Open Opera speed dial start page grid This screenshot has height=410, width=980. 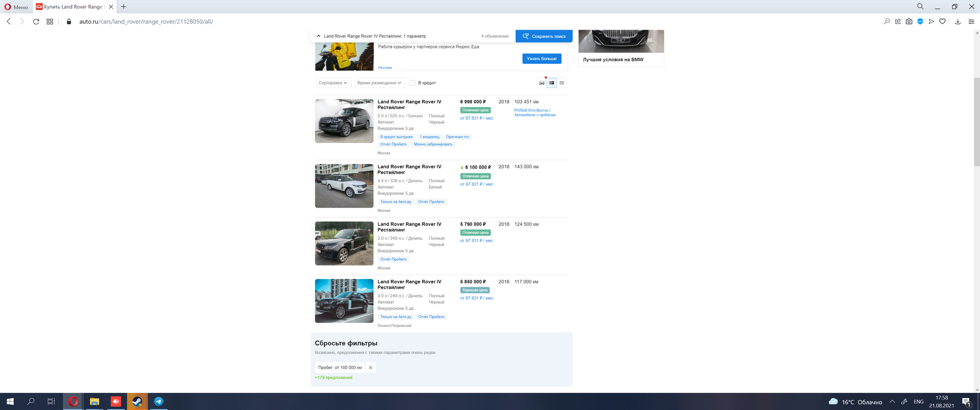coord(50,22)
